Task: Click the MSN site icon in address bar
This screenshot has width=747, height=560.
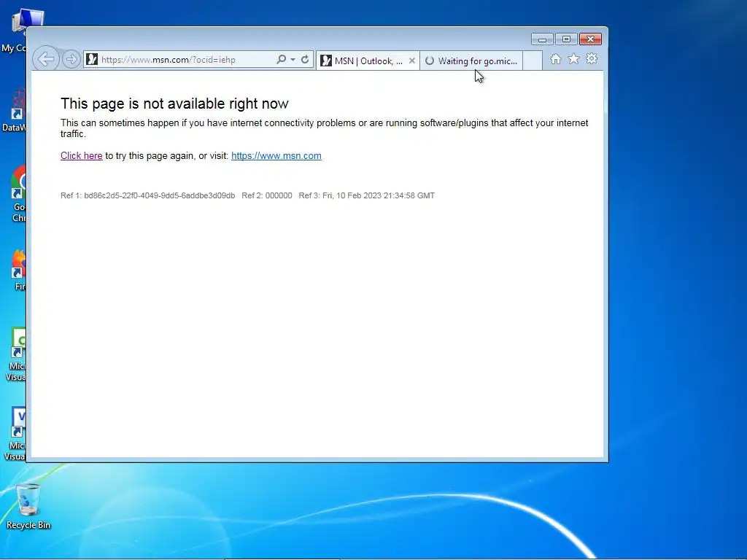Action: [92, 60]
